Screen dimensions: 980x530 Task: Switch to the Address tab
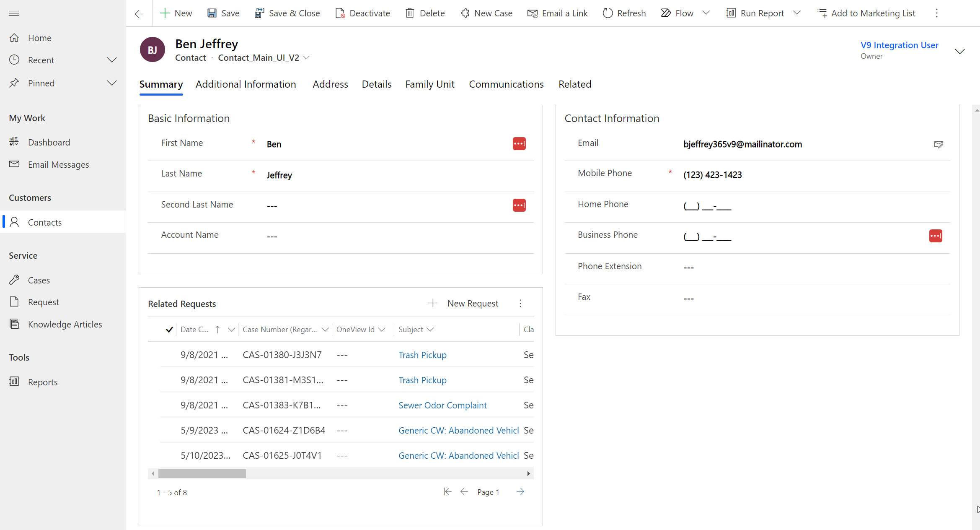coord(330,84)
